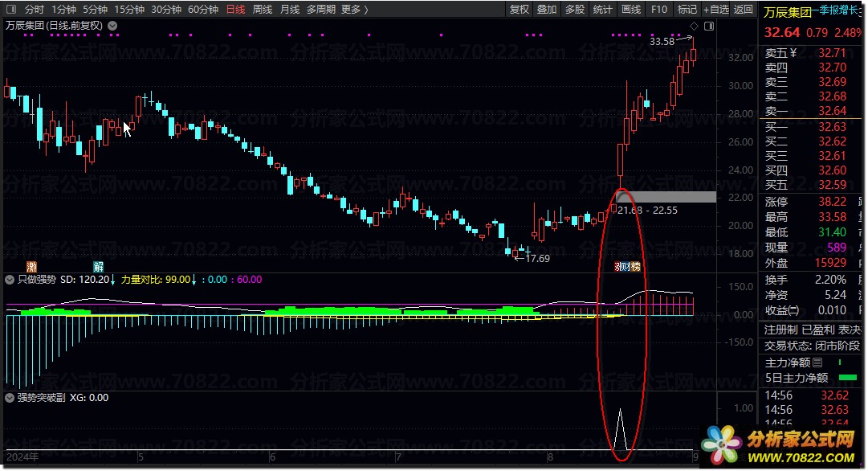Image resolution: width=868 pixels, height=471 pixels.
Task: Click the 财 marker icon on the chart
Action: 626,267
